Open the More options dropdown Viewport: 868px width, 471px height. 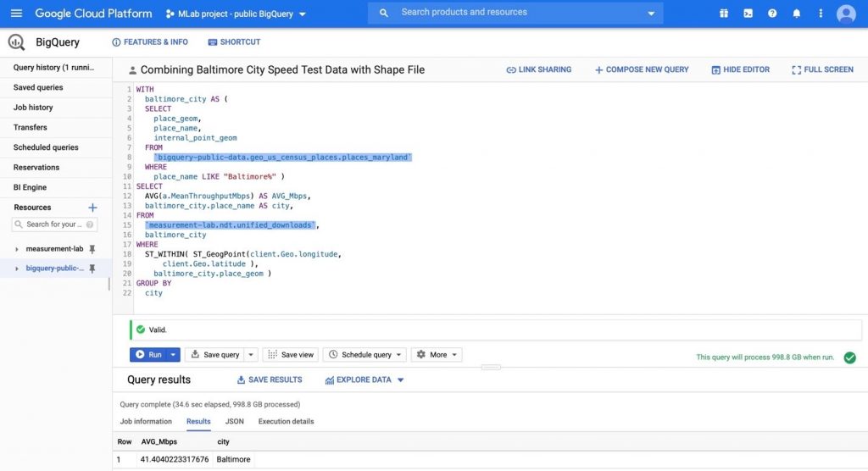(437, 355)
